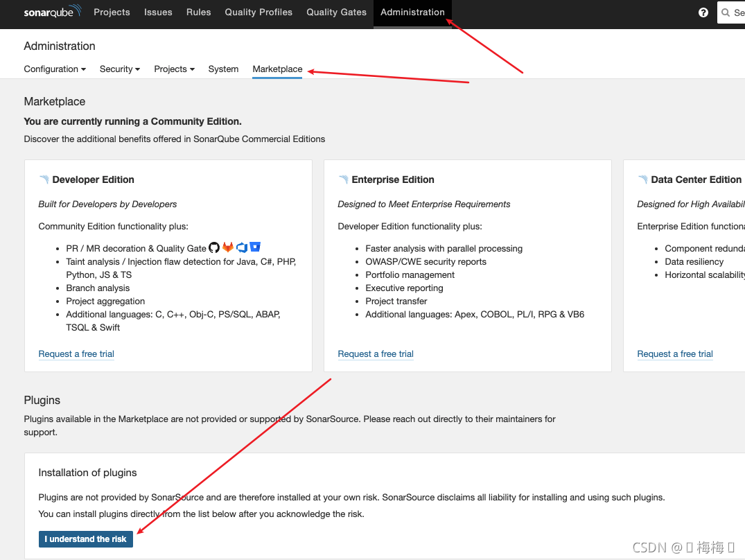This screenshot has height=560, width=745.
Task: Open the System tab
Action: click(x=223, y=69)
